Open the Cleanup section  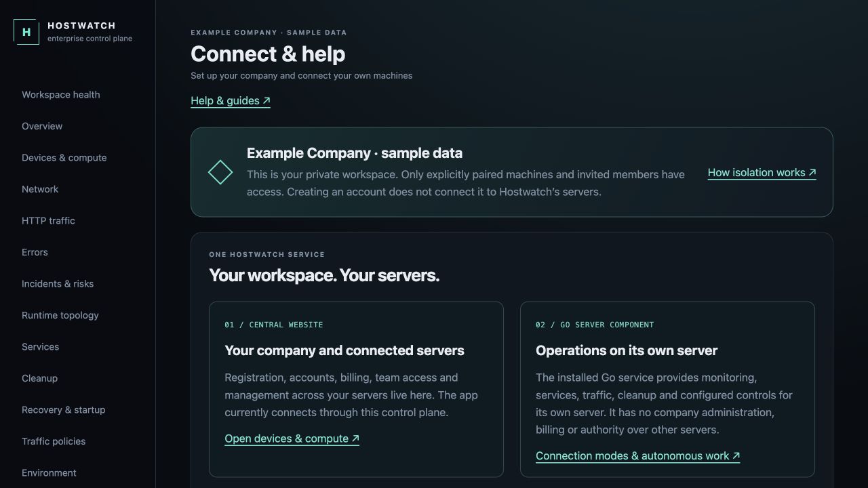click(x=39, y=378)
